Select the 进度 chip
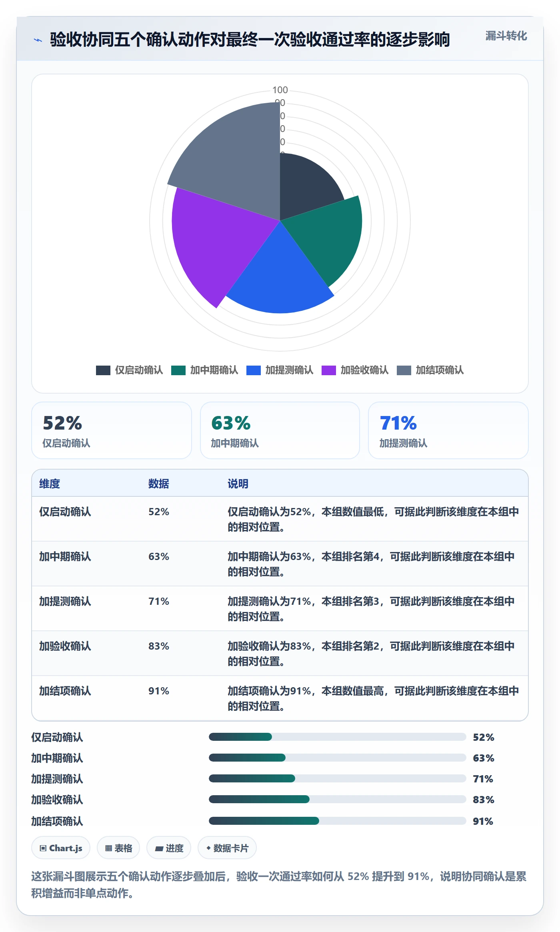The height and width of the screenshot is (932, 560). click(169, 848)
